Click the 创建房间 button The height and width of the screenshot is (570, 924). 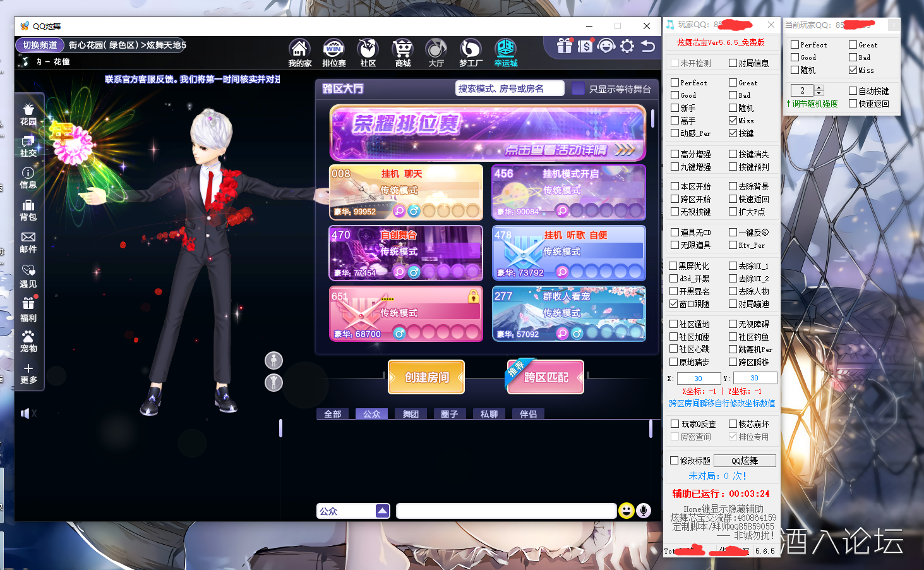[x=426, y=377]
